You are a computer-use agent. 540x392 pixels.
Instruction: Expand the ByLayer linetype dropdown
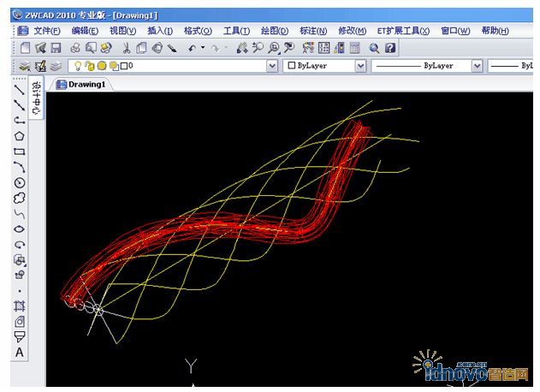pyautogui.click(x=477, y=66)
